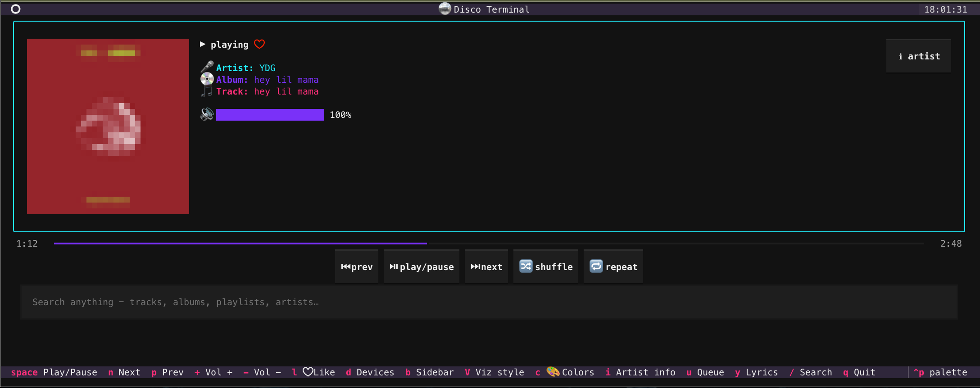
Task: Toggle playback with play/pause button
Action: 422,266
